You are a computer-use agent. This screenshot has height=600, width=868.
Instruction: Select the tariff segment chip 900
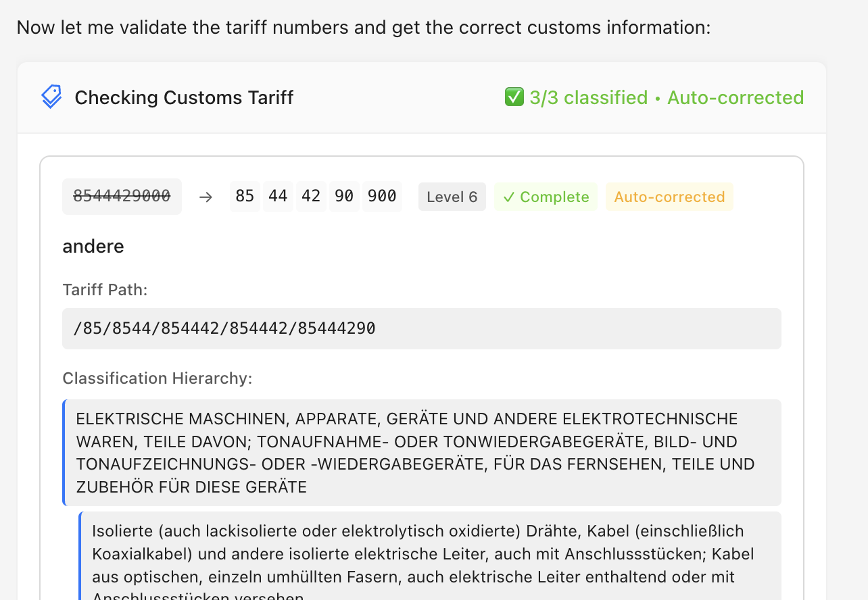tap(382, 196)
